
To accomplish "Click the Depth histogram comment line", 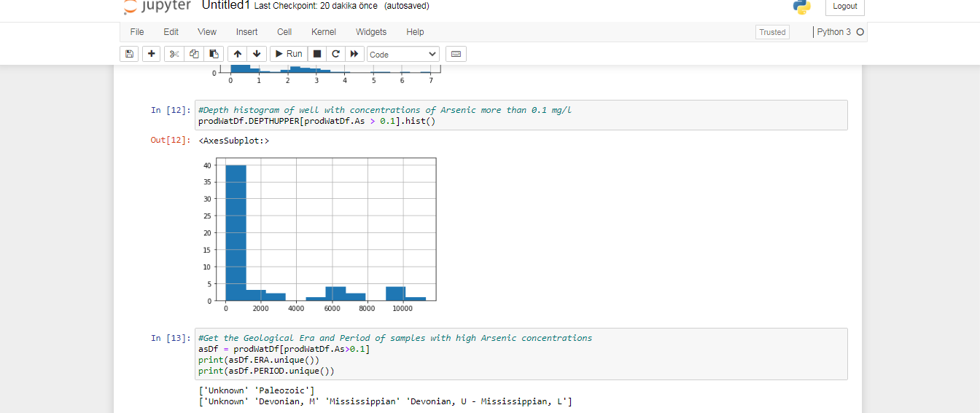I will pos(385,110).
